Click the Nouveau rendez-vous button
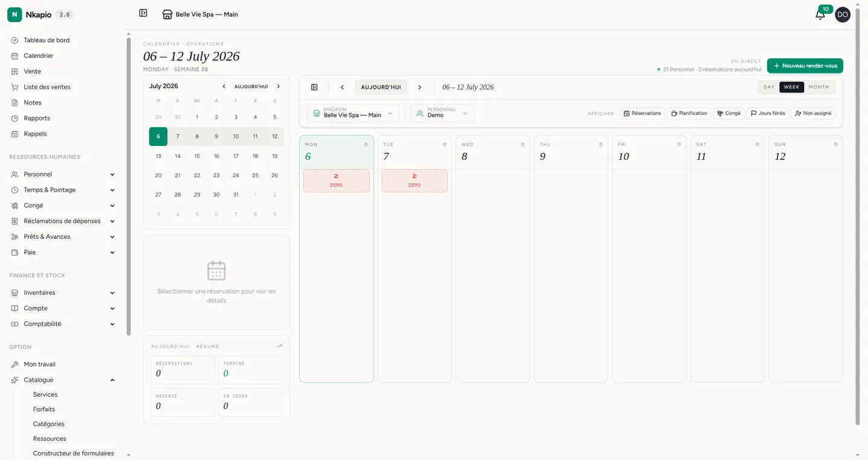This screenshot has height=460, width=868. click(805, 66)
